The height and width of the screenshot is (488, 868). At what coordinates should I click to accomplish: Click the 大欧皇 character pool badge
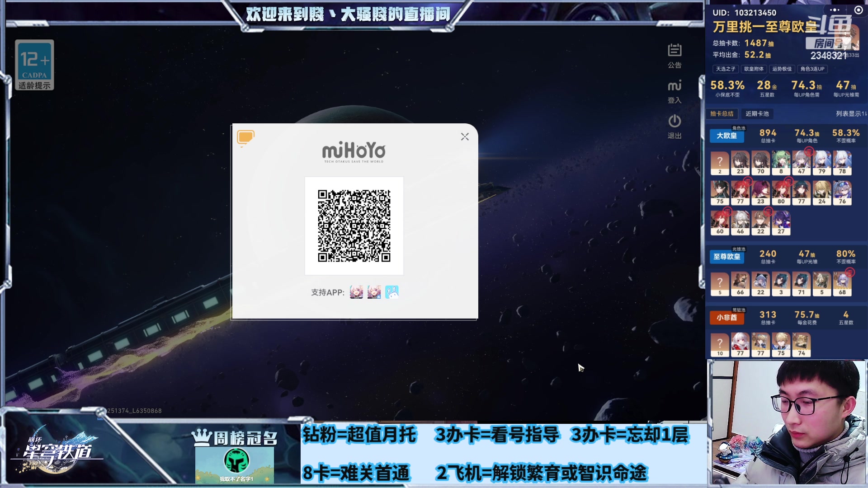[727, 136]
